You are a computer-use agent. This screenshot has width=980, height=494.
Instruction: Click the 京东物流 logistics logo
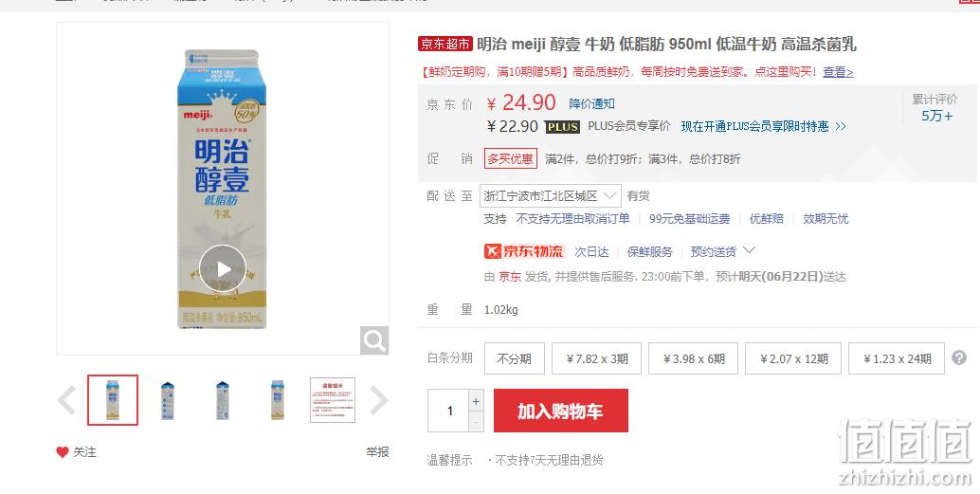(x=524, y=251)
